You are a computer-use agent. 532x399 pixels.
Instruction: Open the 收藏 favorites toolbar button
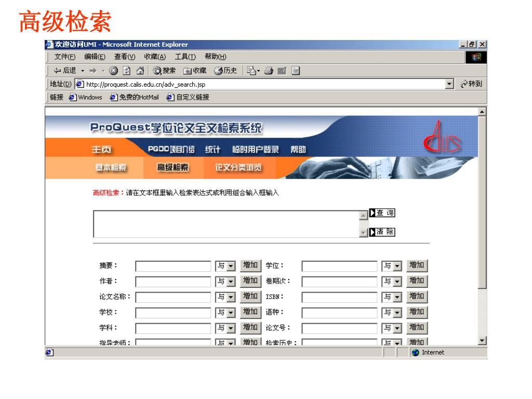click(x=195, y=71)
